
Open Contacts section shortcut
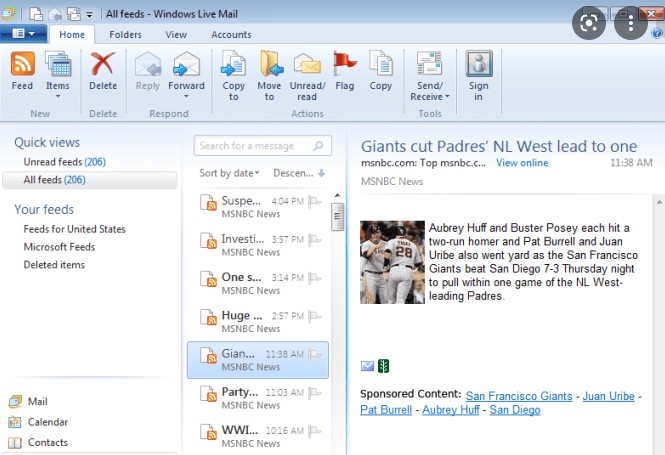pyautogui.click(x=38, y=442)
